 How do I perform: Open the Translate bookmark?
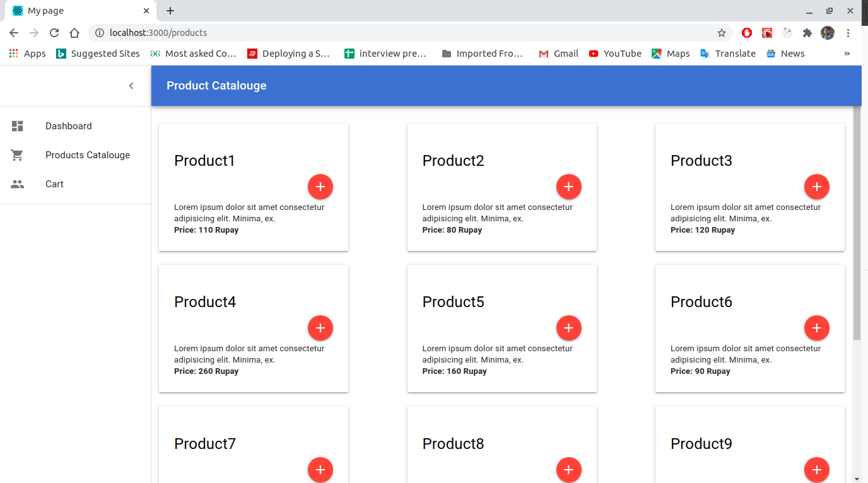(728, 54)
